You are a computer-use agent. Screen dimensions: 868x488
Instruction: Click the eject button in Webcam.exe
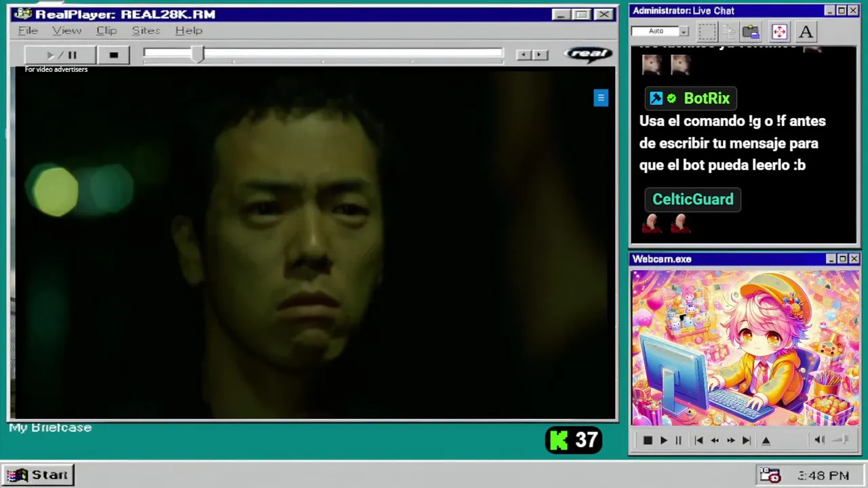(766, 441)
